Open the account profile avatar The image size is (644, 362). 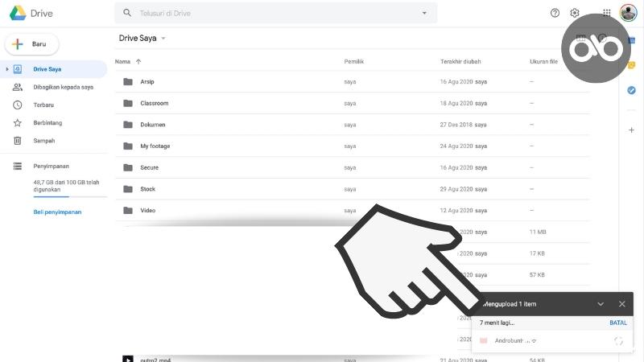pos(628,12)
